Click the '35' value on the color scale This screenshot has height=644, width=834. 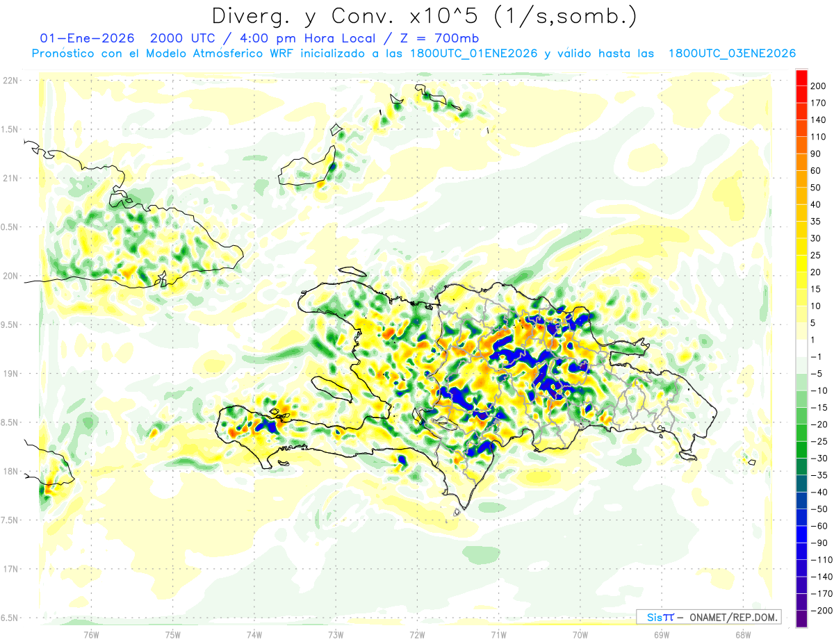pyautogui.click(x=817, y=222)
